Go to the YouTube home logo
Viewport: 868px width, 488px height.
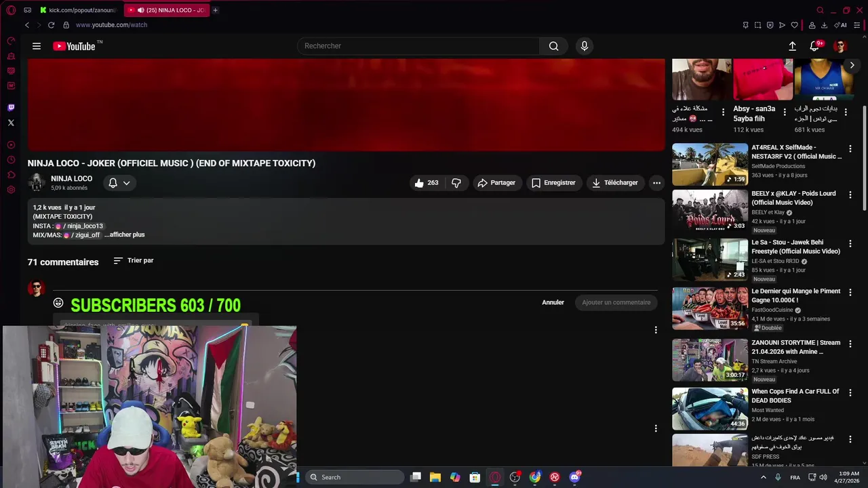pyautogui.click(x=74, y=46)
